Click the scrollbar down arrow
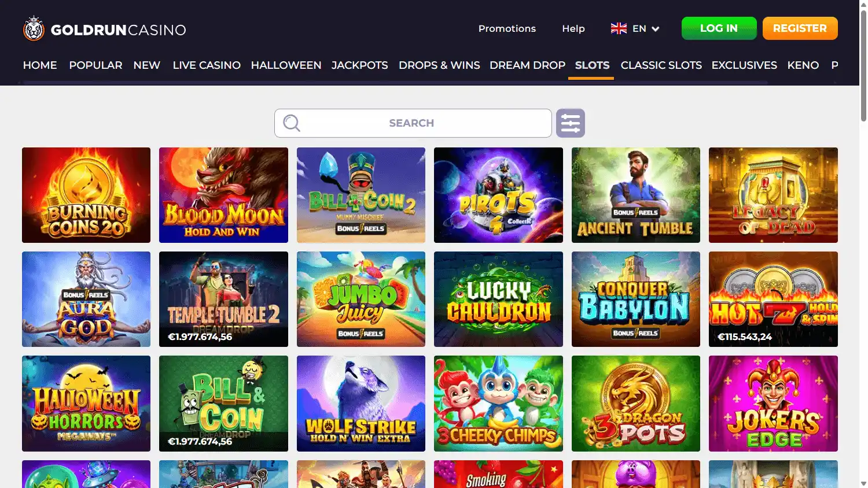This screenshot has width=868, height=488. coord(863,483)
